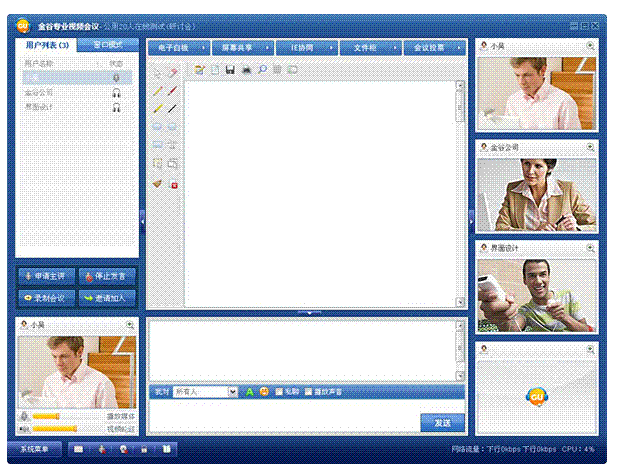Click the whiteboard vertical scrollbar down arrow

(460, 302)
